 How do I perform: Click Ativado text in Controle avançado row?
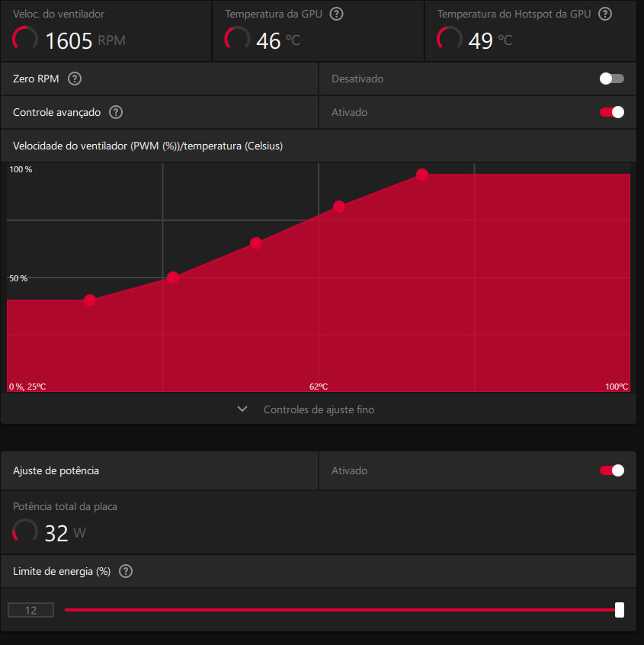(350, 112)
